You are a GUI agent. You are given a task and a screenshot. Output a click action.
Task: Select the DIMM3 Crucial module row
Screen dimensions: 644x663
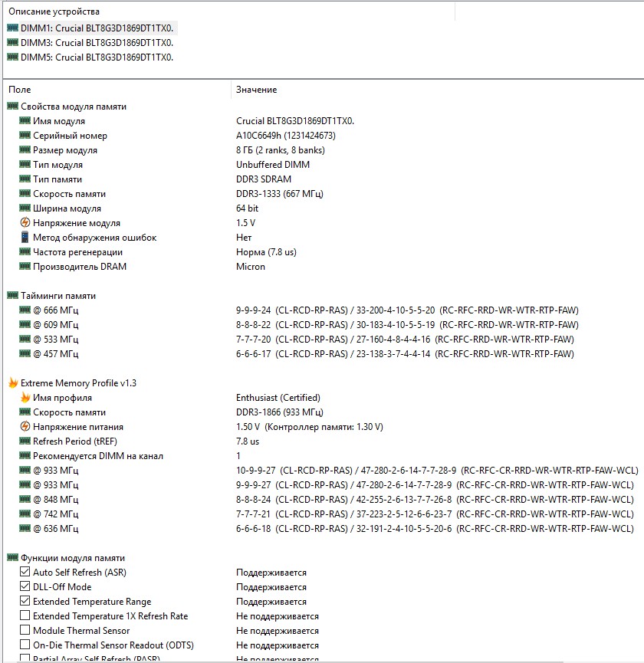tap(91, 43)
